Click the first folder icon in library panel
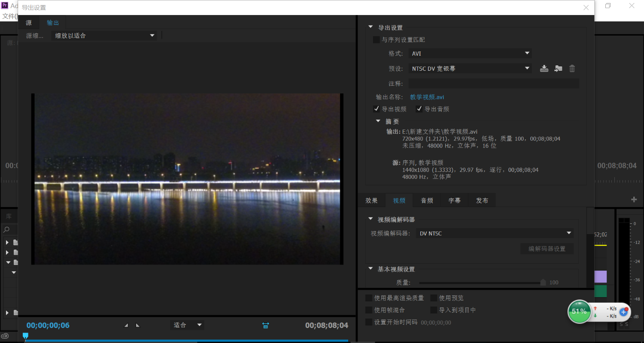This screenshot has width=644, height=343. [16, 242]
